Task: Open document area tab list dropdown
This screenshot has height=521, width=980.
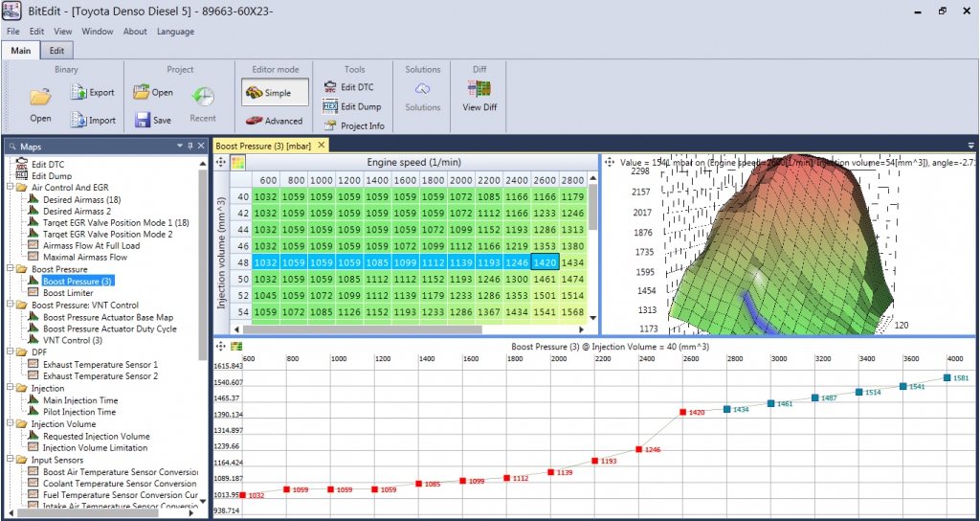Action: click(971, 146)
